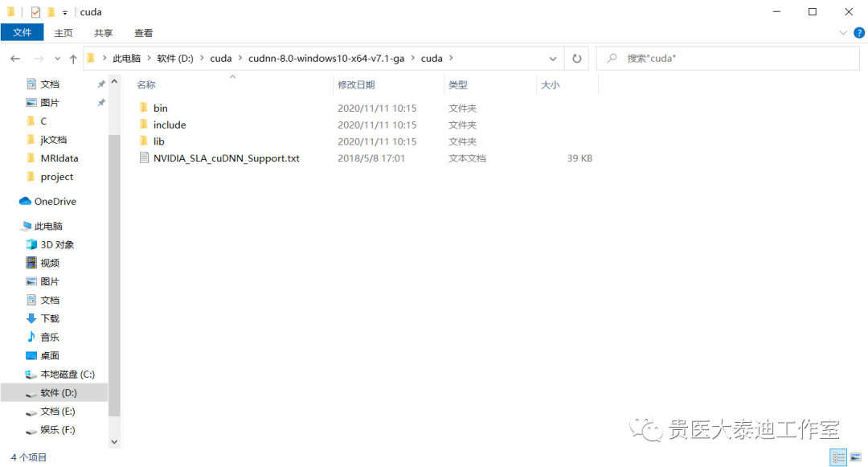Screen dimensions: 868x467
Task: Click first cuda breadcrumb after 软件 (D:)
Action: [x=220, y=58]
